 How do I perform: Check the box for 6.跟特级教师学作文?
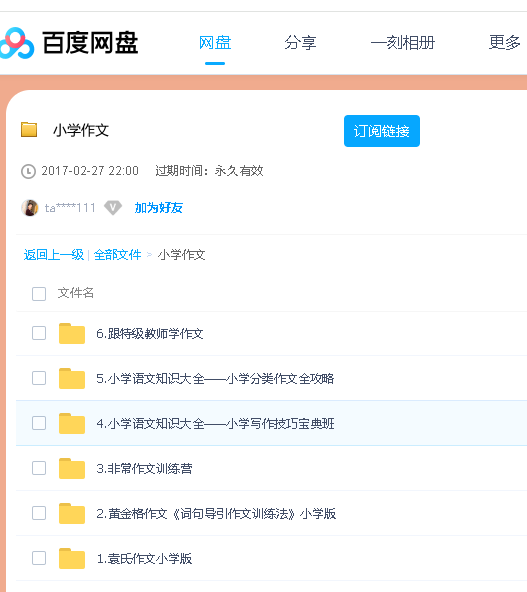pos(39,333)
